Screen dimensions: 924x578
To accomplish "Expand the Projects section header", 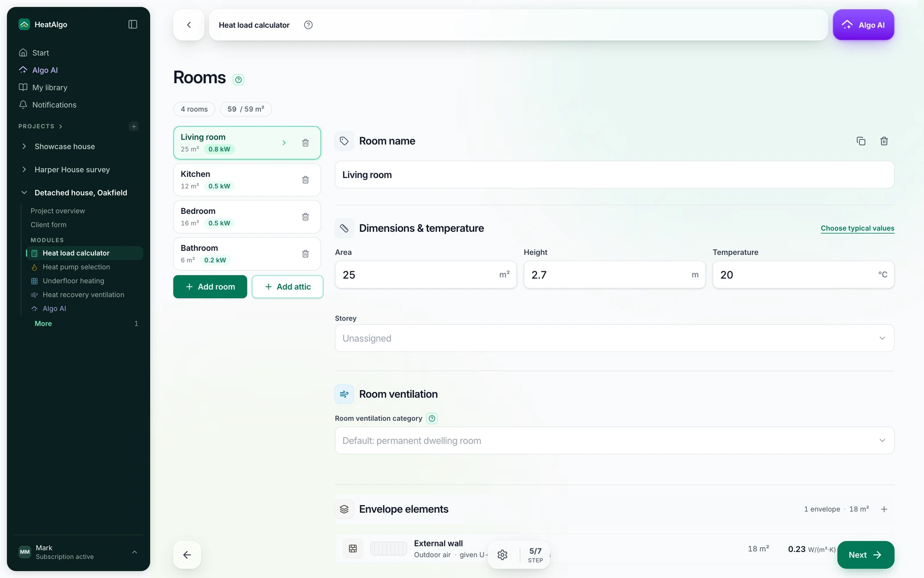I will 40,127.
